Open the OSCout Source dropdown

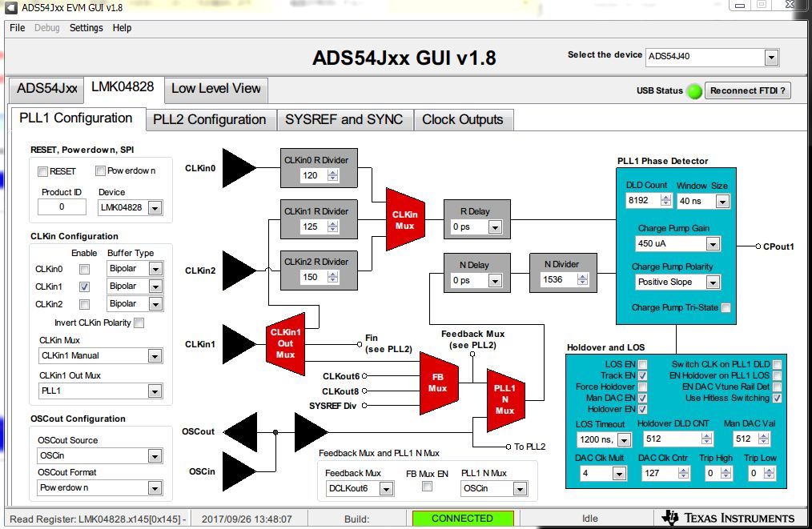point(101,455)
